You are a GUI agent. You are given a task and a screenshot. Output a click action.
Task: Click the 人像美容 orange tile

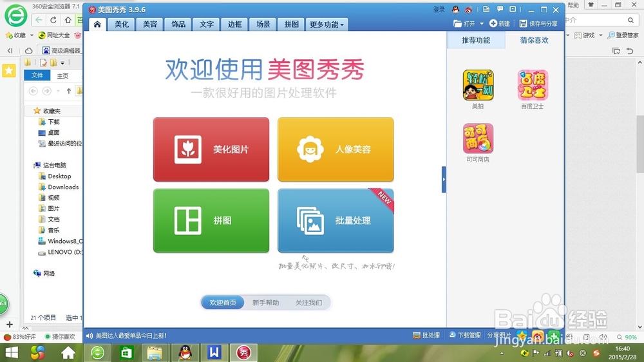(336, 149)
